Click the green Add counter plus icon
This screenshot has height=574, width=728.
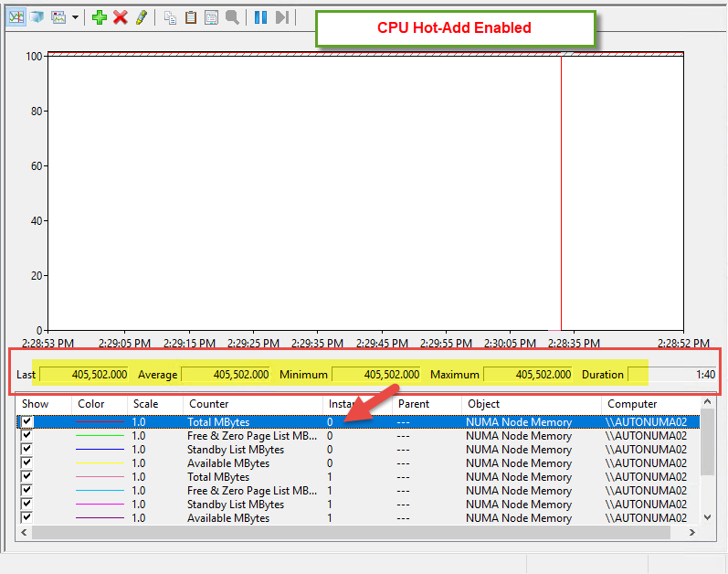[100, 17]
